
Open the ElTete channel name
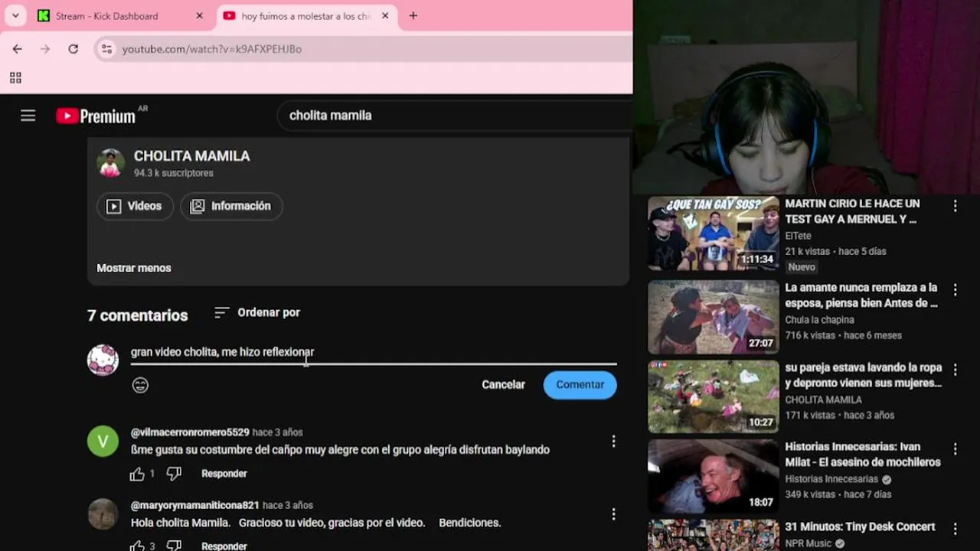click(x=798, y=236)
